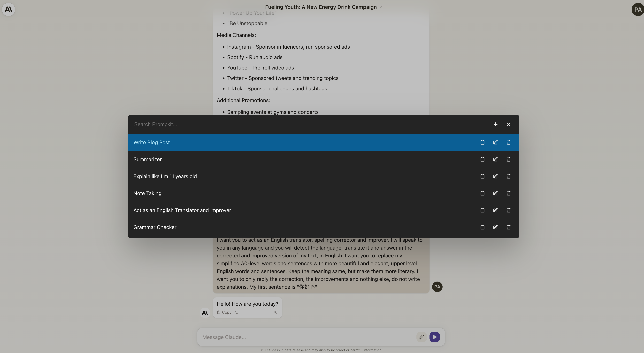Edit the Summarizer prompt

495,159
